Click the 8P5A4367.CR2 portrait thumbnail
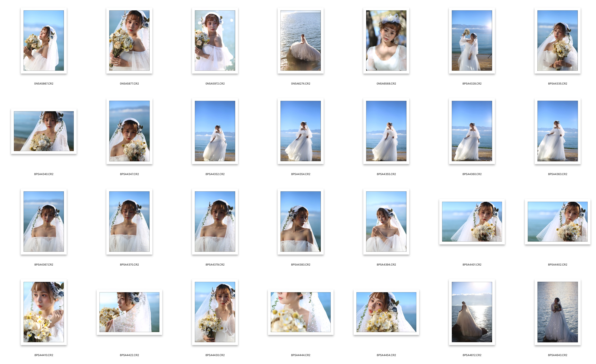 44,221
